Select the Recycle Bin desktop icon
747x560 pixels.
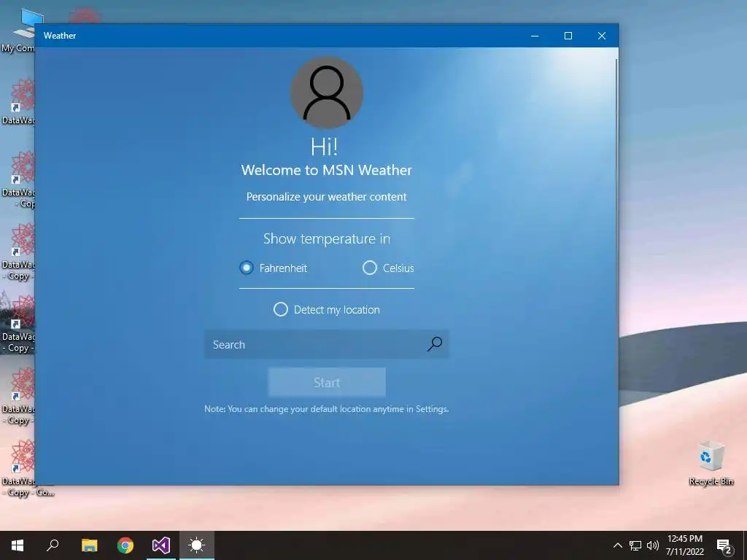pos(711,463)
